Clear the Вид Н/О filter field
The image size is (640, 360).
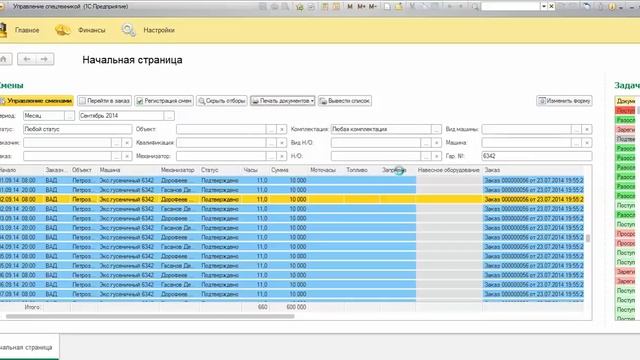coord(436,143)
